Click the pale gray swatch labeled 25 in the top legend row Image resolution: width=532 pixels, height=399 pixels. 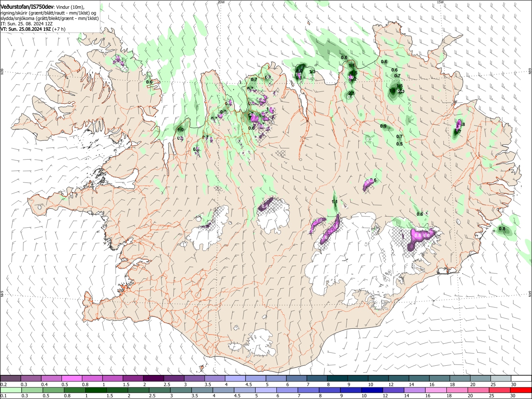[501, 378]
